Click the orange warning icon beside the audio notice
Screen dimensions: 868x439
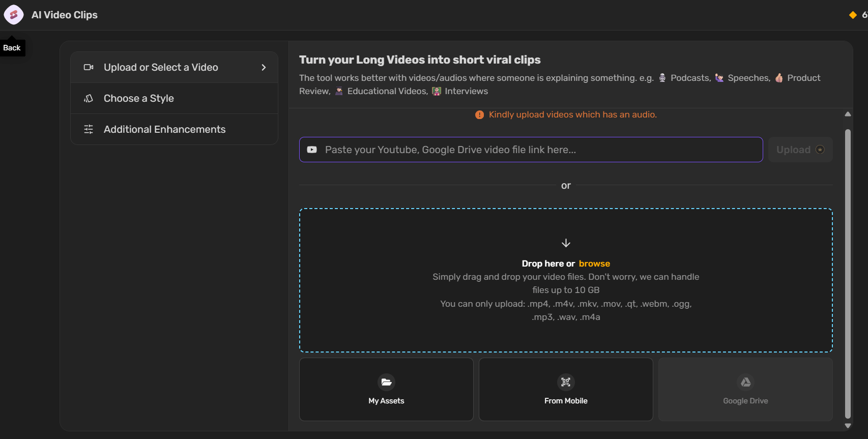click(479, 115)
